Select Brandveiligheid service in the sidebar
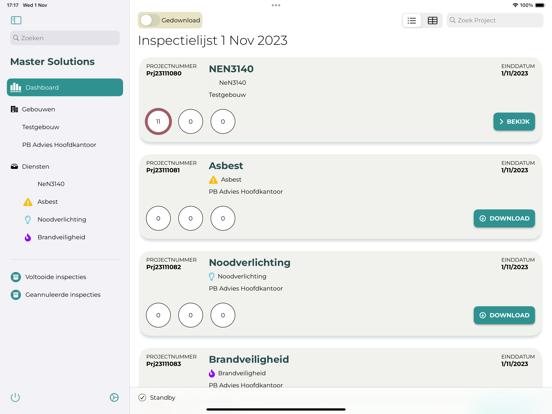The height and width of the screenshot is (414, 552). [61, 237]
